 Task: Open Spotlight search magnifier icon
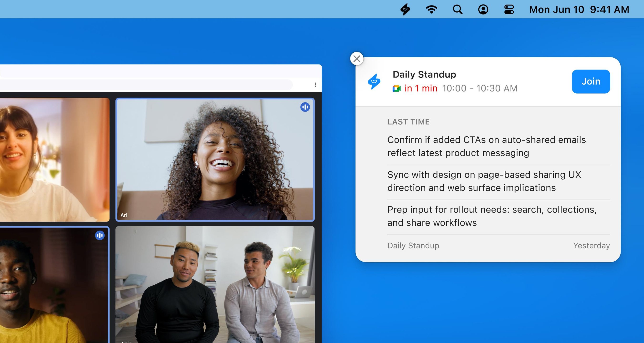tap(457, 10)
